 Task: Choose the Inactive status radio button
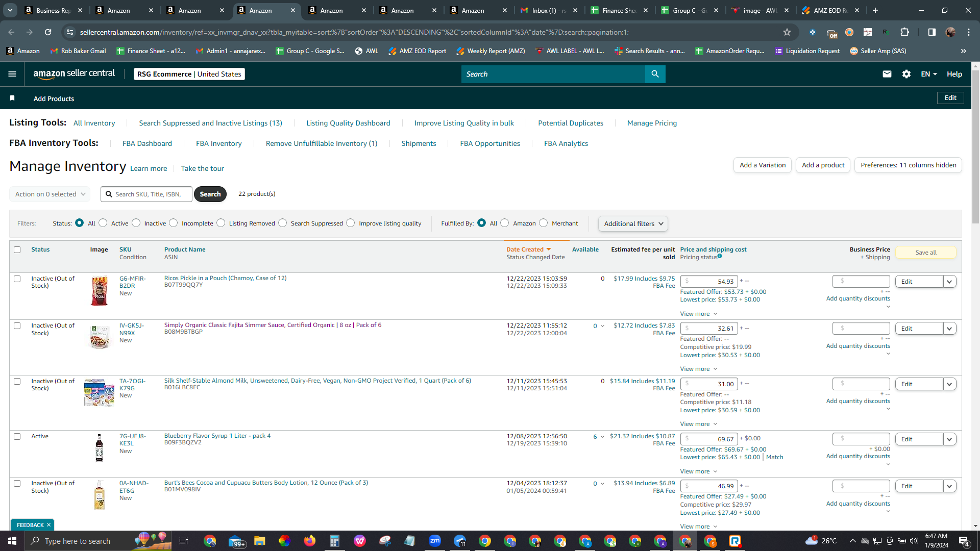[136, 223]
